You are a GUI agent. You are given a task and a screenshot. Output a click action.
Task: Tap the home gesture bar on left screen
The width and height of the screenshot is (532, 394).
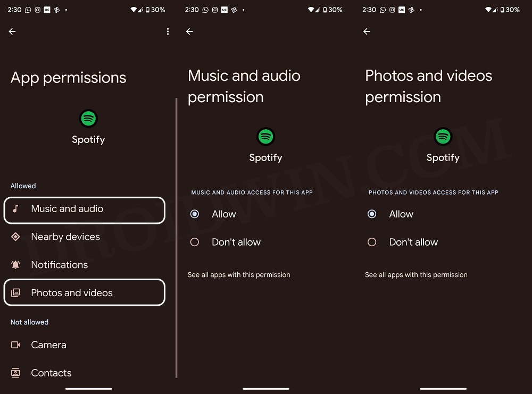(88, 389)
